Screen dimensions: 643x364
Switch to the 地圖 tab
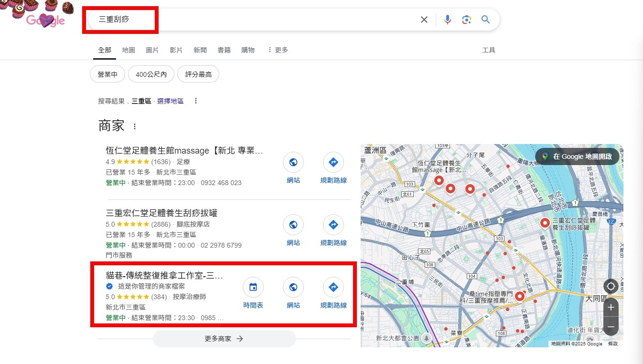point(129,50)
